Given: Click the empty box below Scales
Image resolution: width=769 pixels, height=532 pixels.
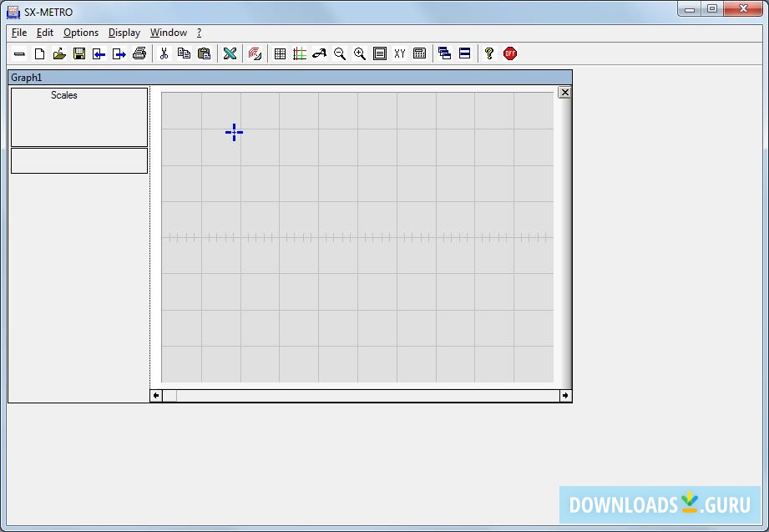Looking at the screenshot, I should click(79, 161).
